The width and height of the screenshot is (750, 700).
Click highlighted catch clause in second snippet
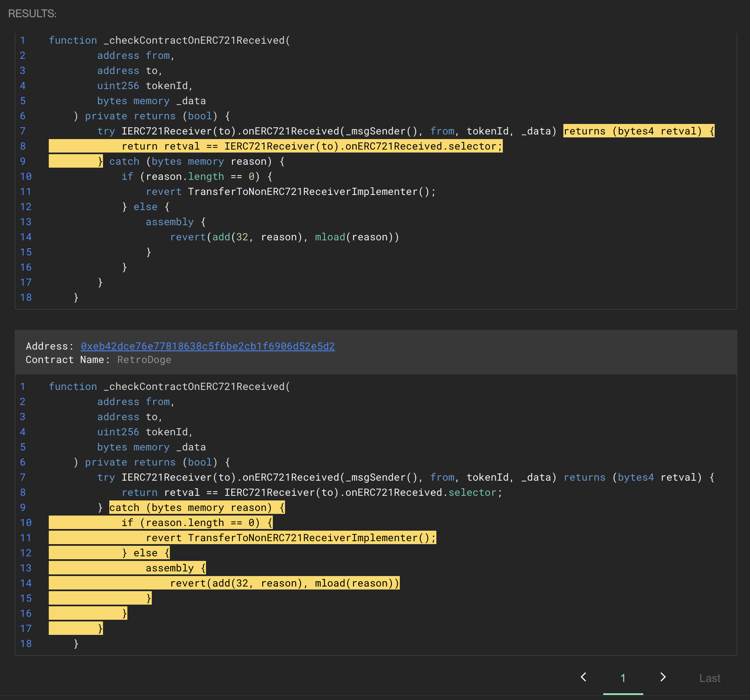tap(196, 508)
